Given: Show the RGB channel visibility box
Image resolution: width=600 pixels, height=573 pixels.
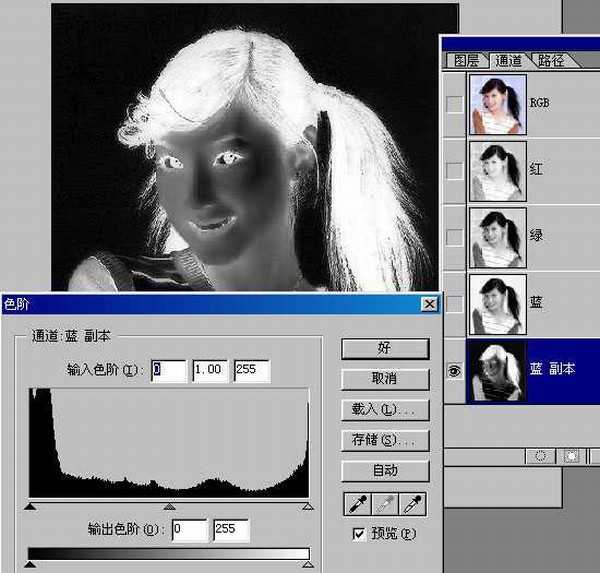Looking at the screenshot, I should pos(454,101).
